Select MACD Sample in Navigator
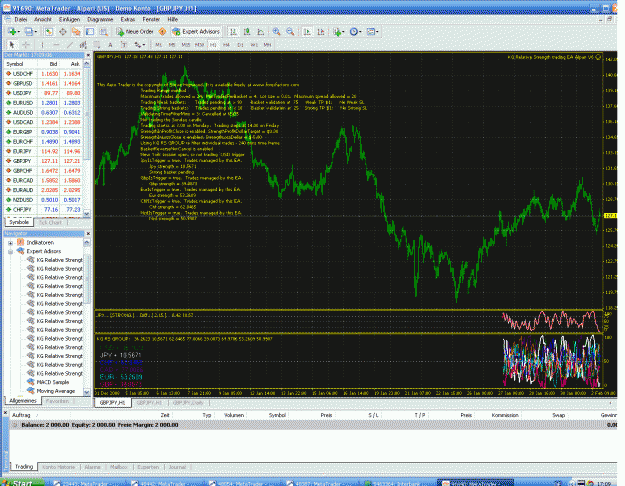This screenshot has width=625, height=486. [53, 382]
